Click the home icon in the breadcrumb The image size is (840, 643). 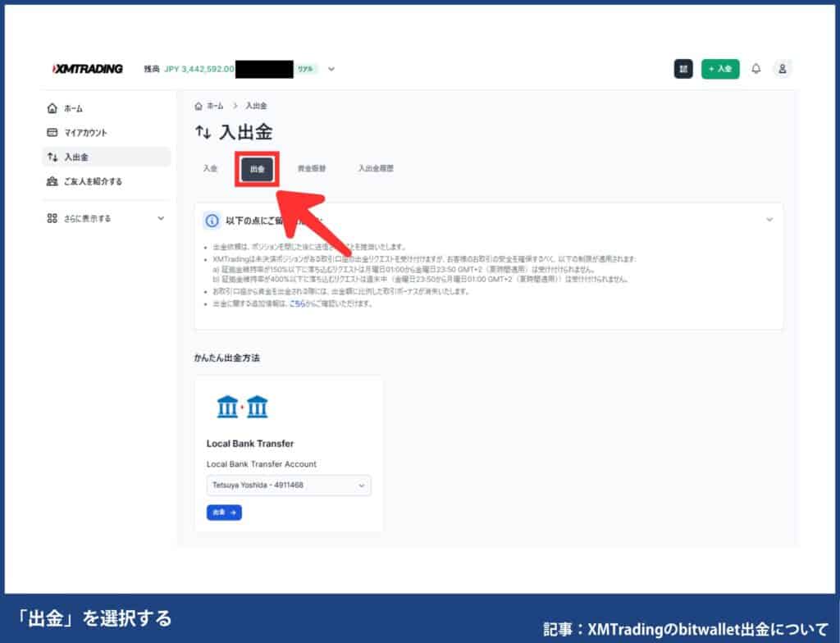pos(198,106)
